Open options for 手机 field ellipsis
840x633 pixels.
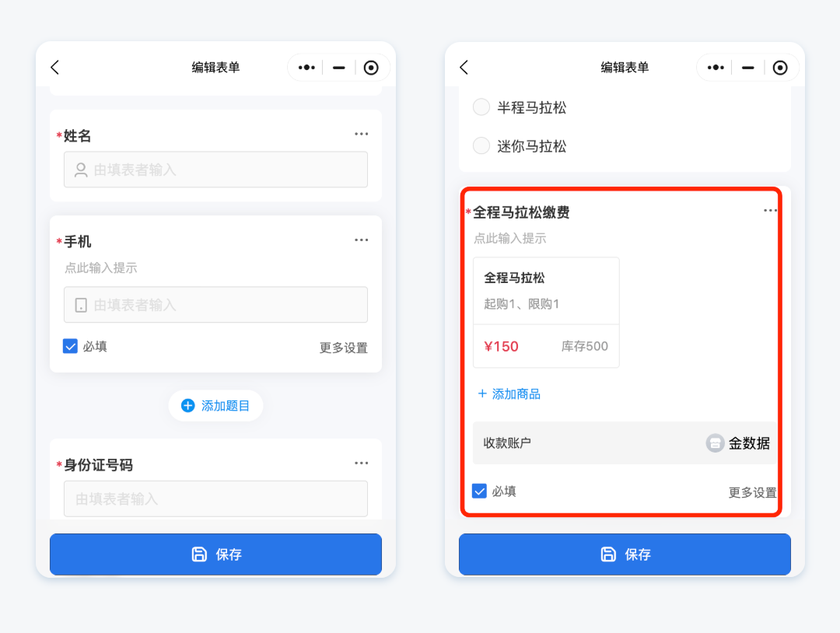(x=361, y=240)
